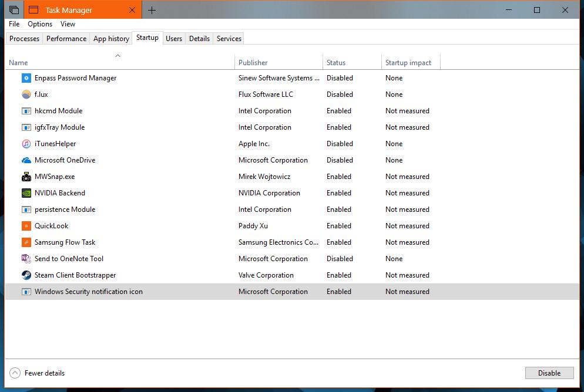Click the igfxTray Module icon
The height and width of the screenshot is (392, 584).
click(26, 127)
